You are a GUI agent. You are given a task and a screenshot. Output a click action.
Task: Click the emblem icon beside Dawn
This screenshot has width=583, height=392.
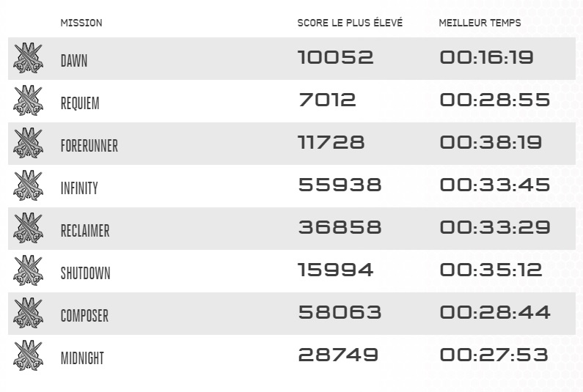(x=28, y=59)
